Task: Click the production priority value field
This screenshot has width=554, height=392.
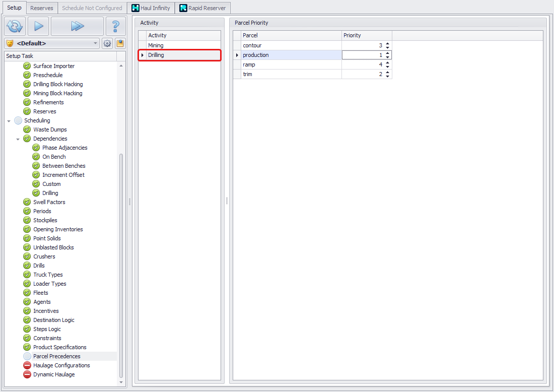Action: (x=363, y=55)
